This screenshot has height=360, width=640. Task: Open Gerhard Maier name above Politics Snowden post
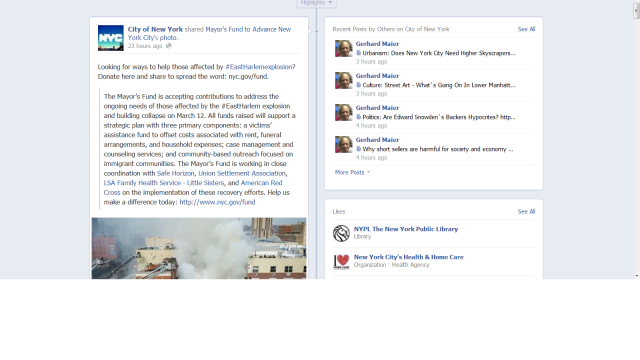377,108
